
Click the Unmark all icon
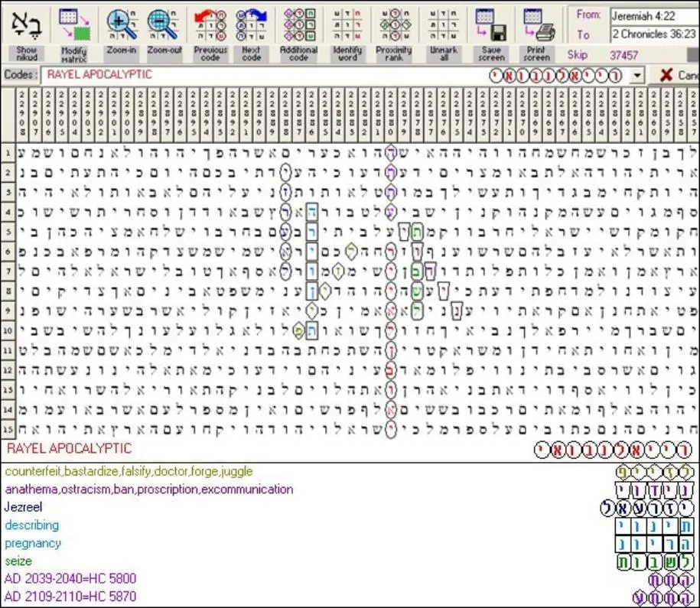(443, 24)
